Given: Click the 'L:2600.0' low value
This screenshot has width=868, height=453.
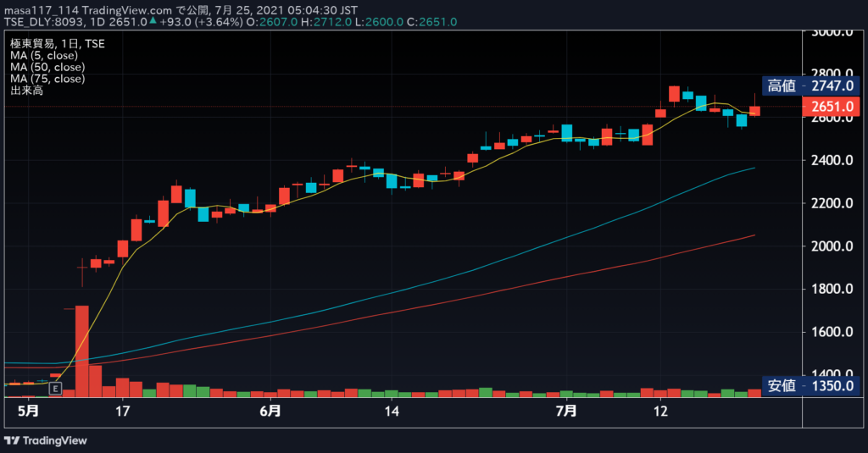Looking at the screenshot, I should coord(379,22).
